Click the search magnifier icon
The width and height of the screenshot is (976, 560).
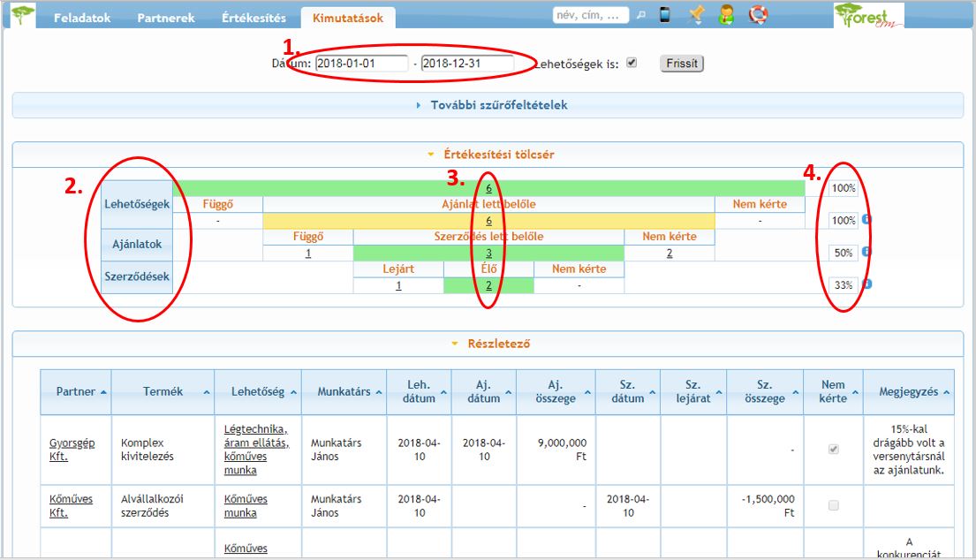[641, 15]
